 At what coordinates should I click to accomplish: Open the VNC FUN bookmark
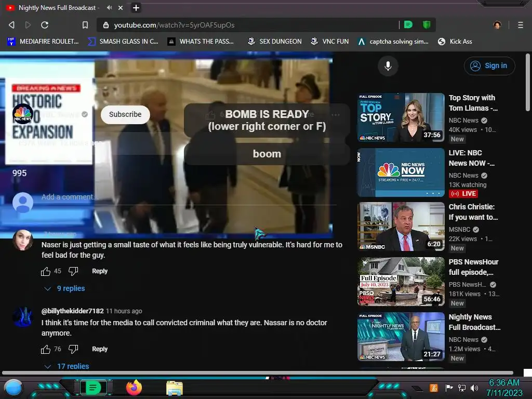tap(330, 42)
